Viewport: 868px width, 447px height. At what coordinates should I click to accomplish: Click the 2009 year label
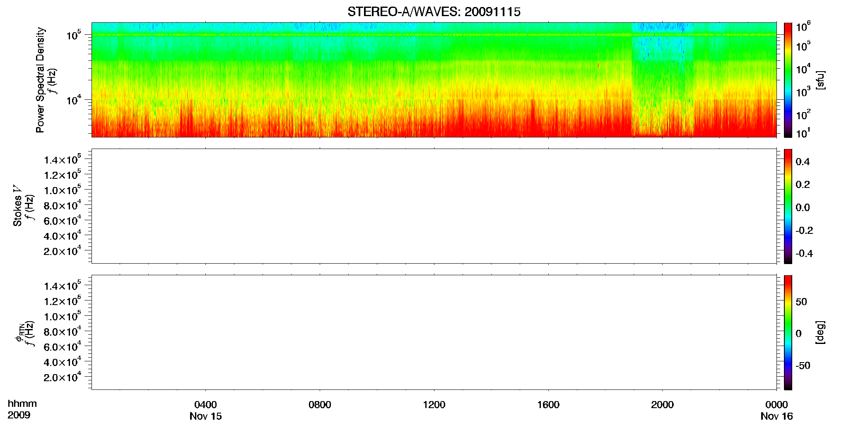pyautogui.click(x=19, y=415)
